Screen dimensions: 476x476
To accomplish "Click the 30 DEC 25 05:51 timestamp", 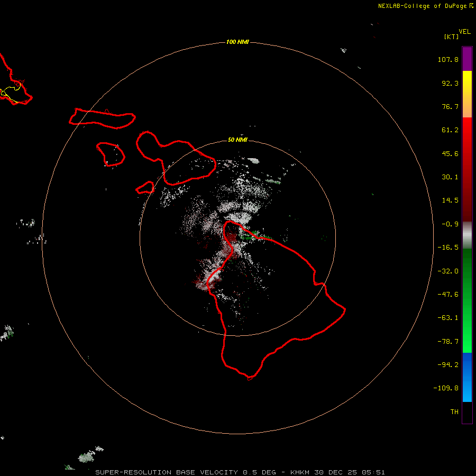I will (350, 472).
